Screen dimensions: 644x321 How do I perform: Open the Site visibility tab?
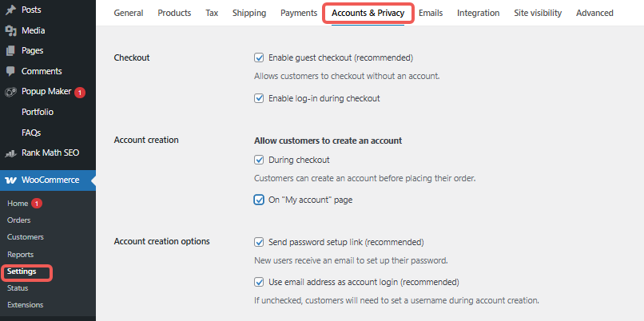pyautogui.click(x=537, y=13)
